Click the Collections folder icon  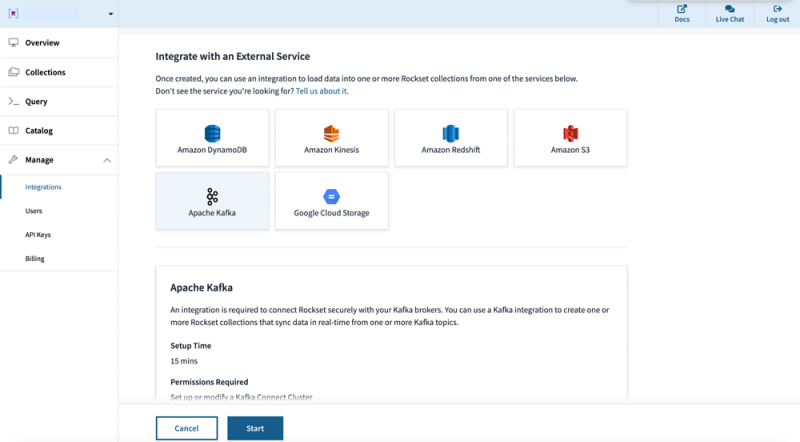pyautogui.click(x=14, y=72)
